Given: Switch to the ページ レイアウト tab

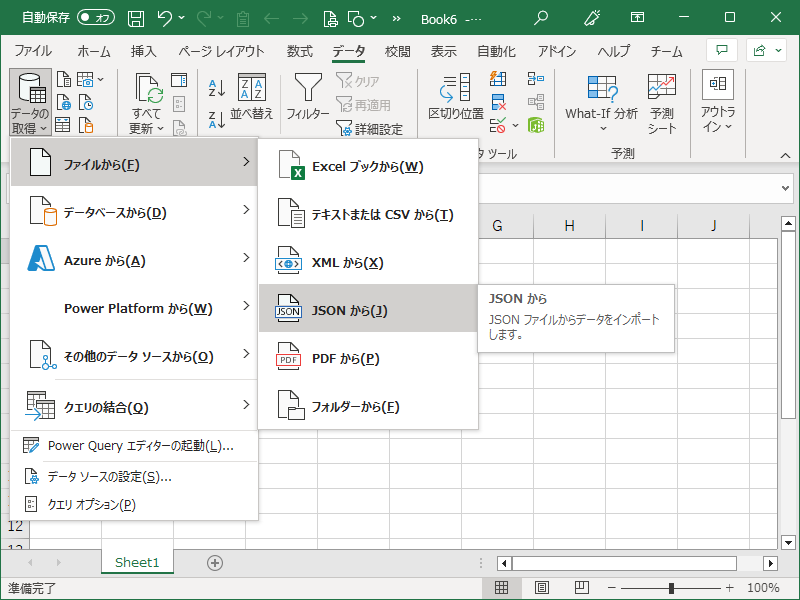Looking at the screenshot, I should tap(221, 51).
